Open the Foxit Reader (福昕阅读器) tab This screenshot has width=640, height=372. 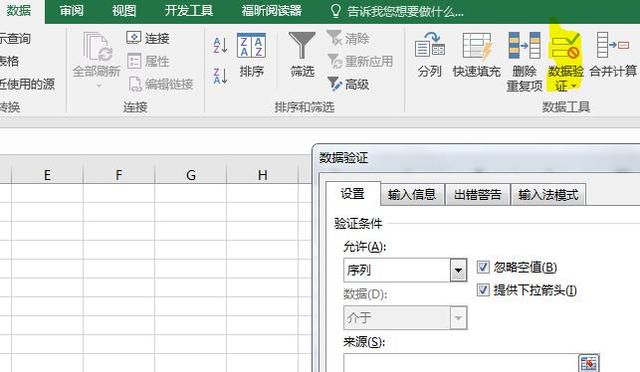click(x=271, y=11)
